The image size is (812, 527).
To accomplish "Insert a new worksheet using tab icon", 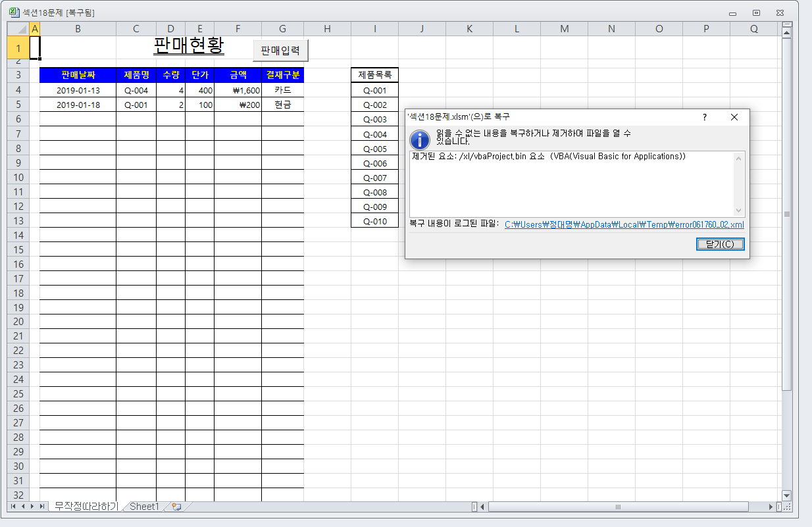I will coord(176,507).
